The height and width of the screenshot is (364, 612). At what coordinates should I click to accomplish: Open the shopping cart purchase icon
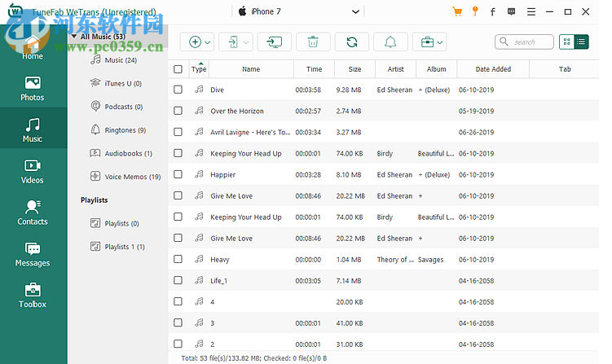[457, 11]
